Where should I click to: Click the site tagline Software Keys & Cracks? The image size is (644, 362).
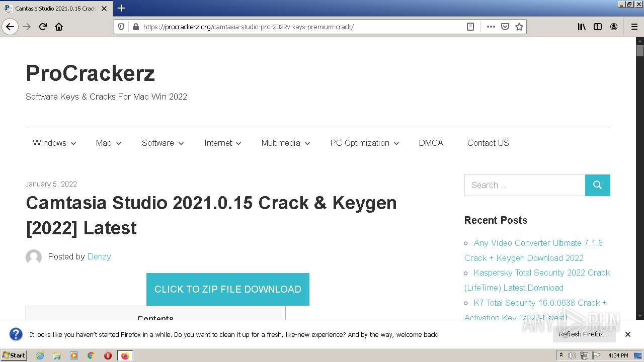[106, 97]
